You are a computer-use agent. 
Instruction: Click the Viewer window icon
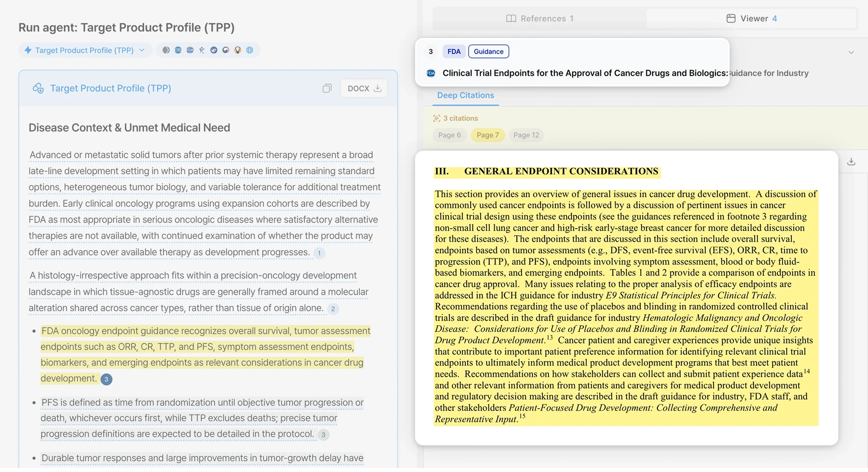pyautogui.click(x=731, y=19)
